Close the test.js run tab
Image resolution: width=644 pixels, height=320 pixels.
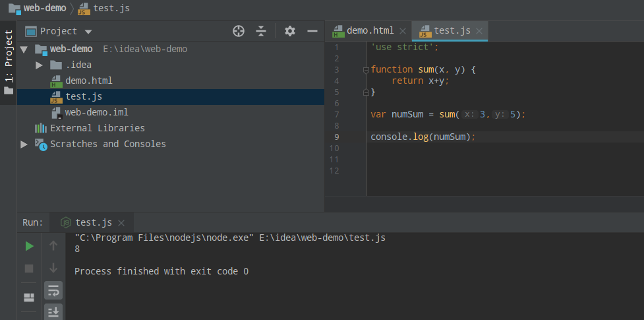(121, 223)
